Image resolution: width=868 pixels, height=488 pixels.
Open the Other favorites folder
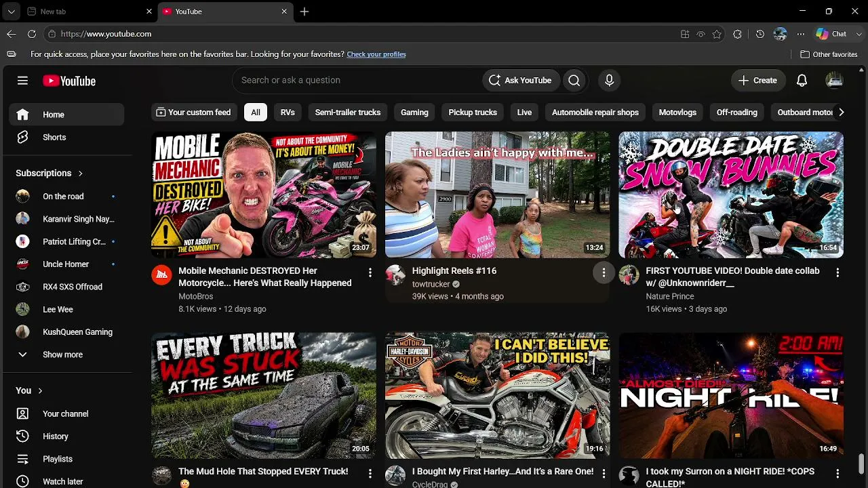(x=829, y=54)
